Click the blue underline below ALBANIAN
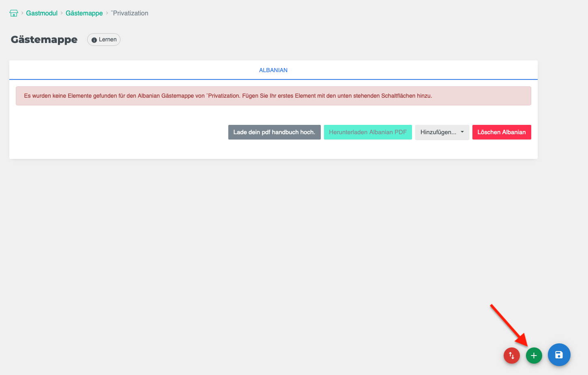 (273, 79)
